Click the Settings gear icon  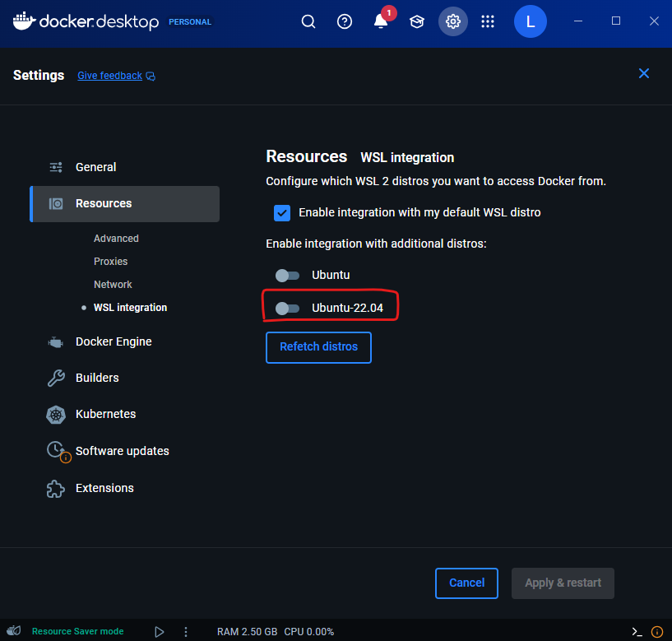(x=453, y=21)
